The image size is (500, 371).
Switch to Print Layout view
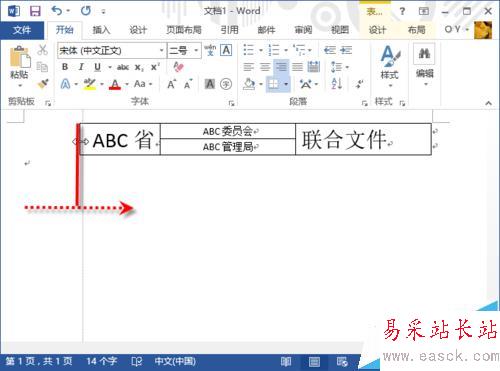(x=314, y=362)
